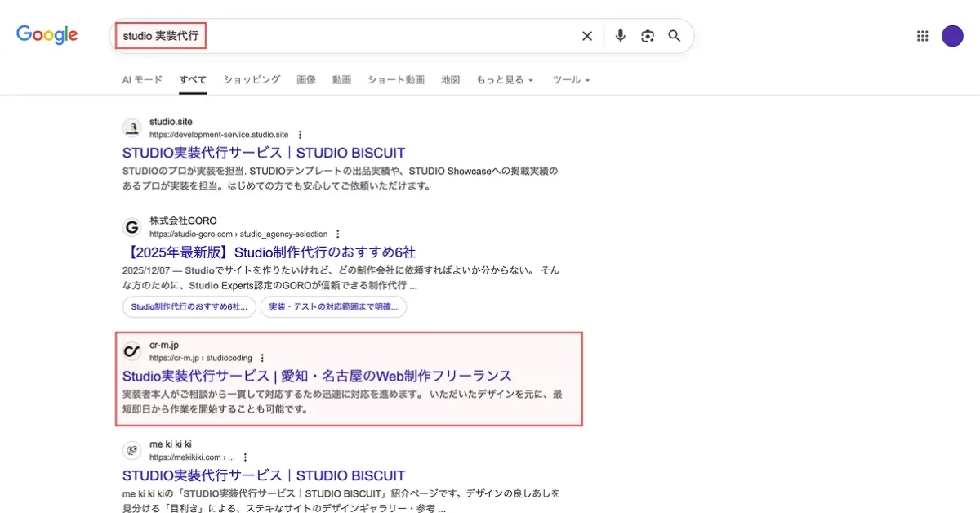
Task: Click the 実装・テストの対応範囲まで明確 chip
Action: point(333,307)
